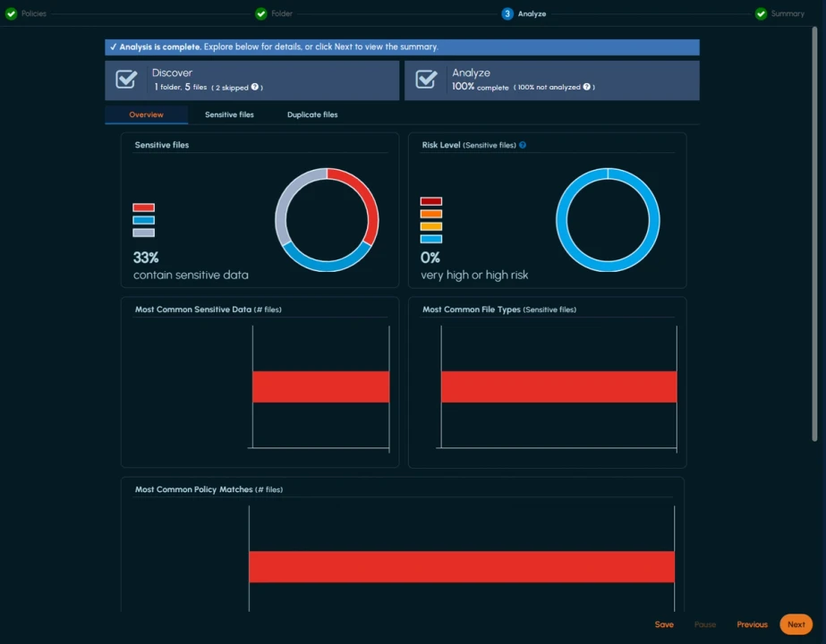Open the Duplicate files tab
Screen dimensions: 826x644
point(312,114)
